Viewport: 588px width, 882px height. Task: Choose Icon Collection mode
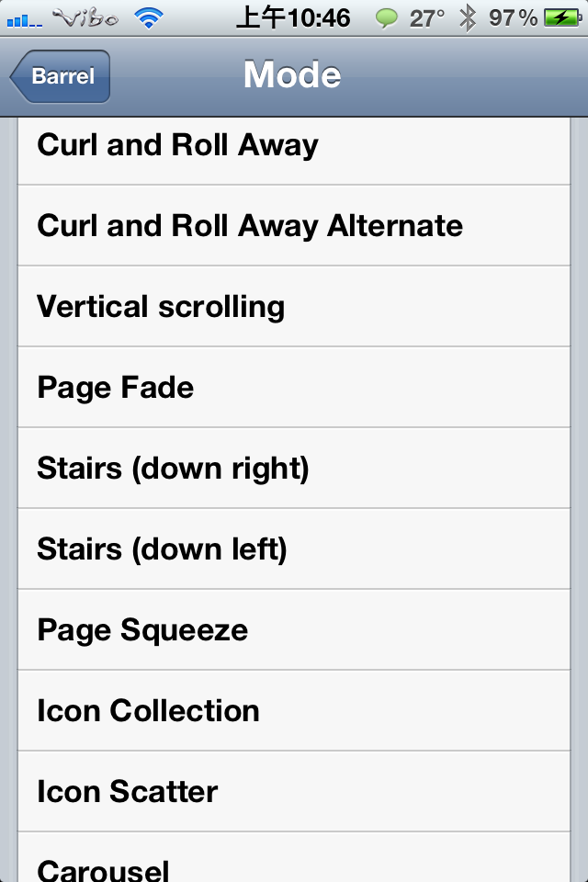[294, 710]
